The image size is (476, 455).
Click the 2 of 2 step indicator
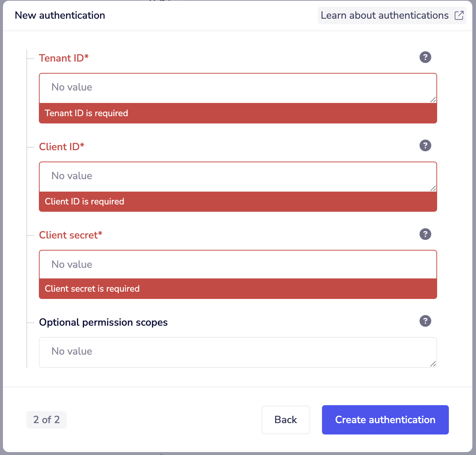47,420
